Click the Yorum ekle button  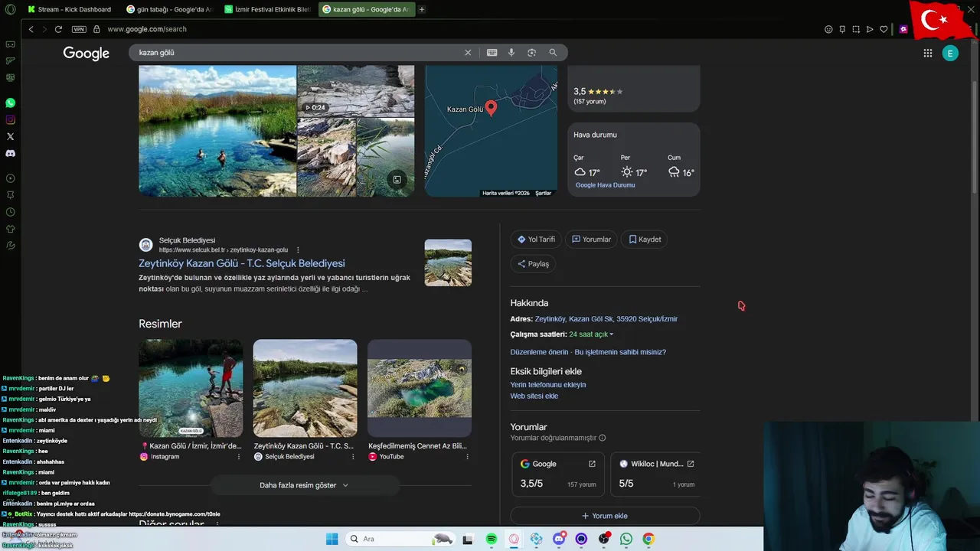605,516
